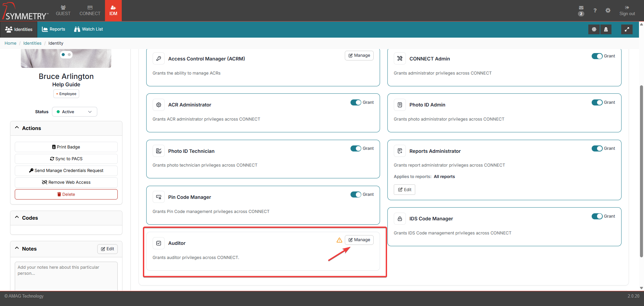Toggle fullscreen with the expand icon
644x306 pixels.
627,30
